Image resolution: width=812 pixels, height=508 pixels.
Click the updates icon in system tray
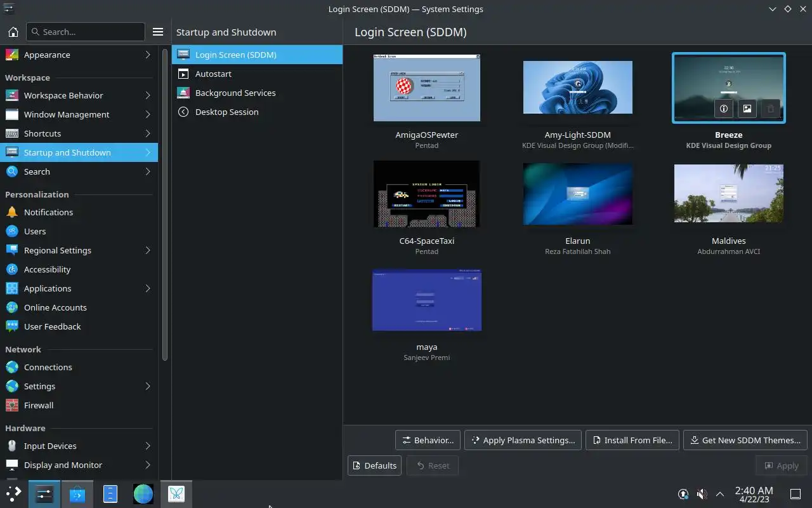tap(683, 494)
